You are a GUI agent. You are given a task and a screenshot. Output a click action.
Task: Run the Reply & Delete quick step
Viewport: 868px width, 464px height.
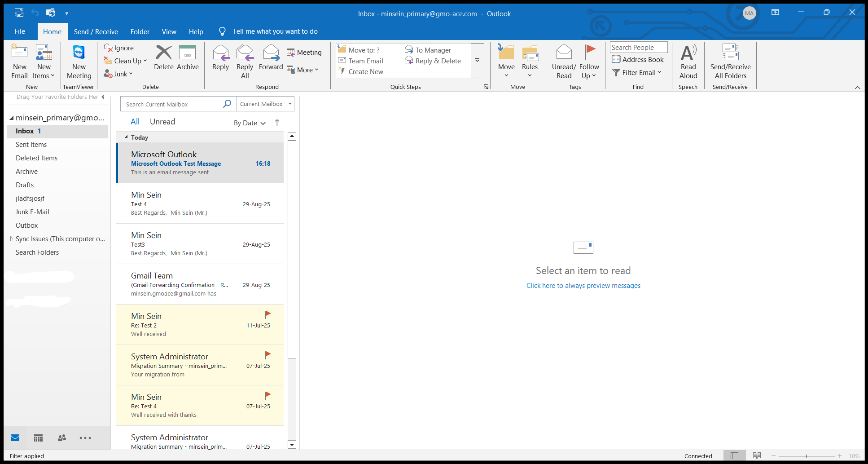click(x=433, y=61)
